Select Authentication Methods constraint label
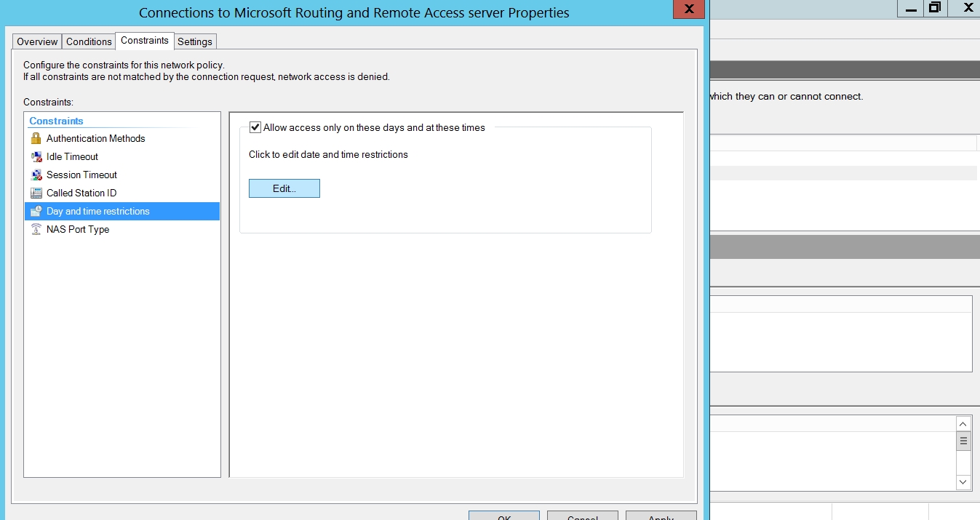980x520 pixels. pos(95,138)
